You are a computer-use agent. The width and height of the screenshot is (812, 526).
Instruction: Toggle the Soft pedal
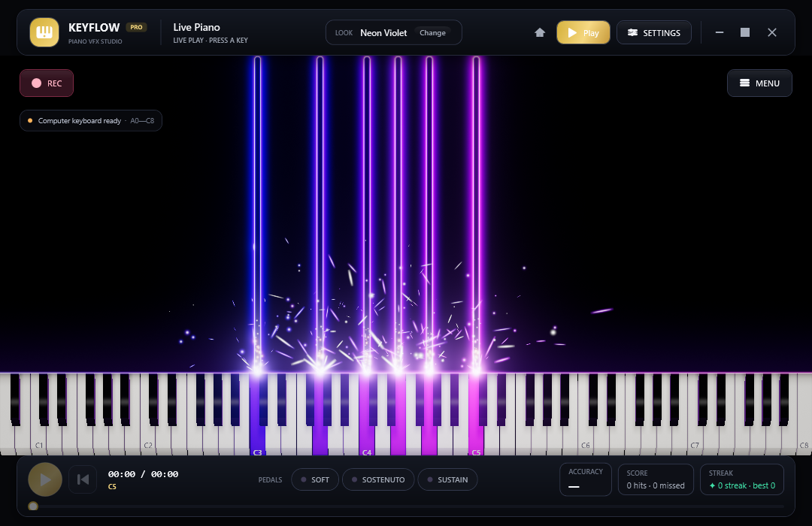(x=315, y=479)
